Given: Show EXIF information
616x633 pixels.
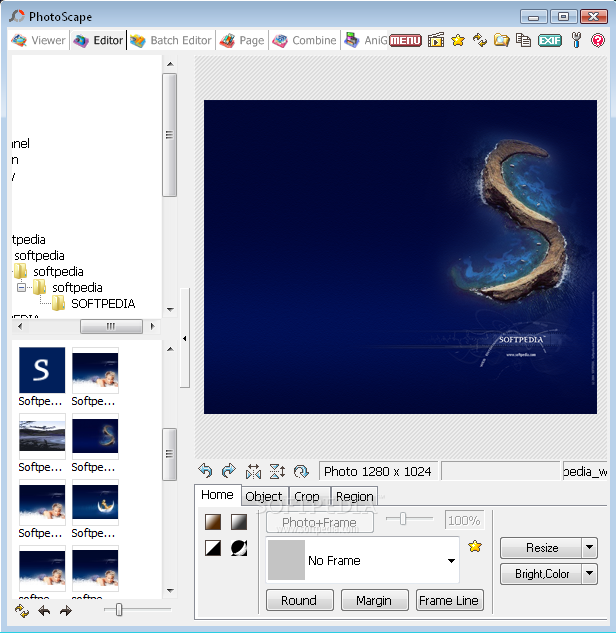Looking at the screenshot, I should click(x=550, y=40).
